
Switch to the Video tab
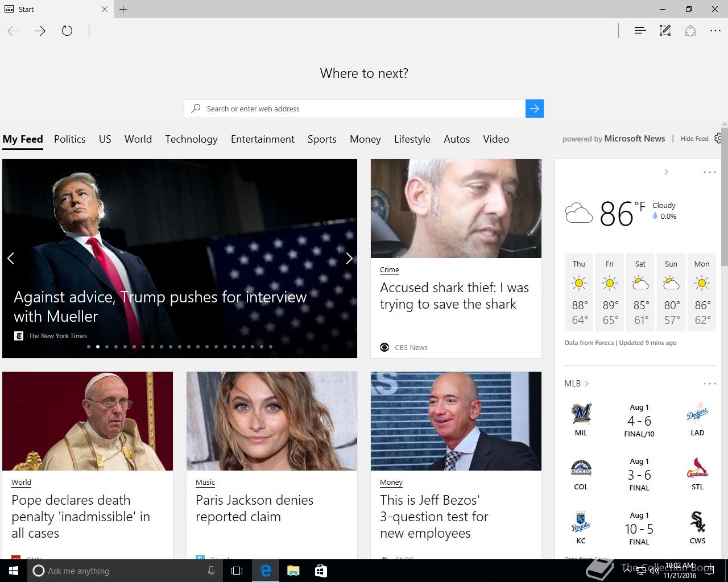496,139
